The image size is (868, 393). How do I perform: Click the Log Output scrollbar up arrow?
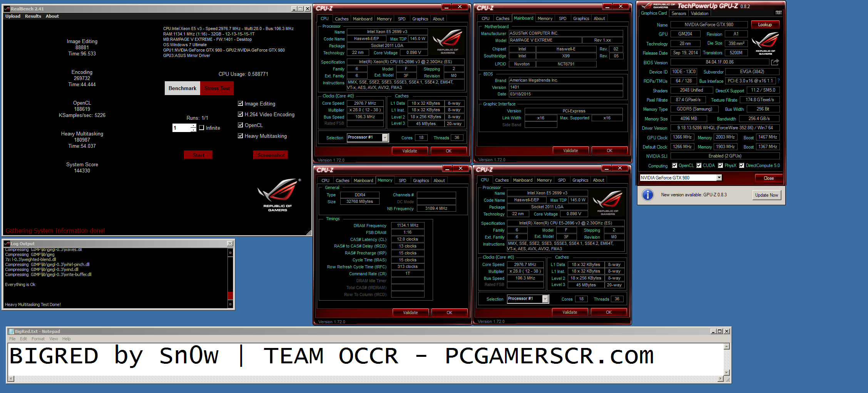click(230, 253)
